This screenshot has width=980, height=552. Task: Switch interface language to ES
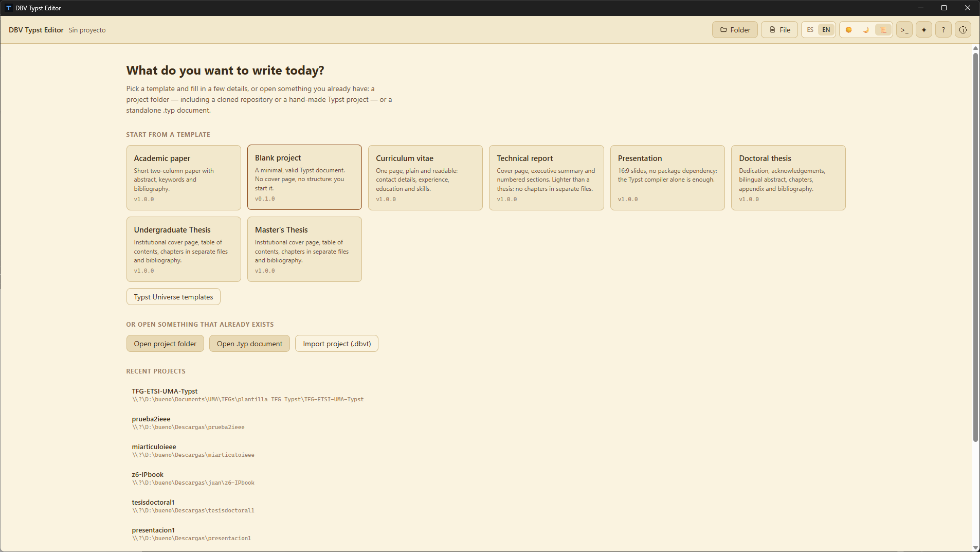(x=810, y=30)
